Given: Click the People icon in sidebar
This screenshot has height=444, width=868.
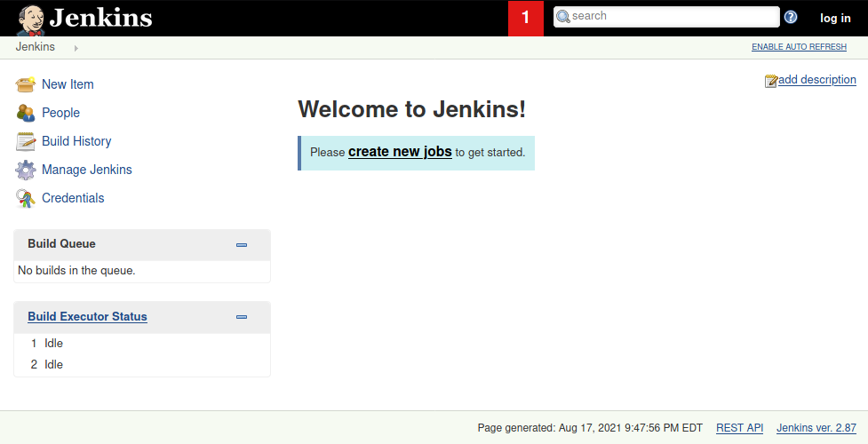Looking at the screenshot, I should (x=26, y=113).
